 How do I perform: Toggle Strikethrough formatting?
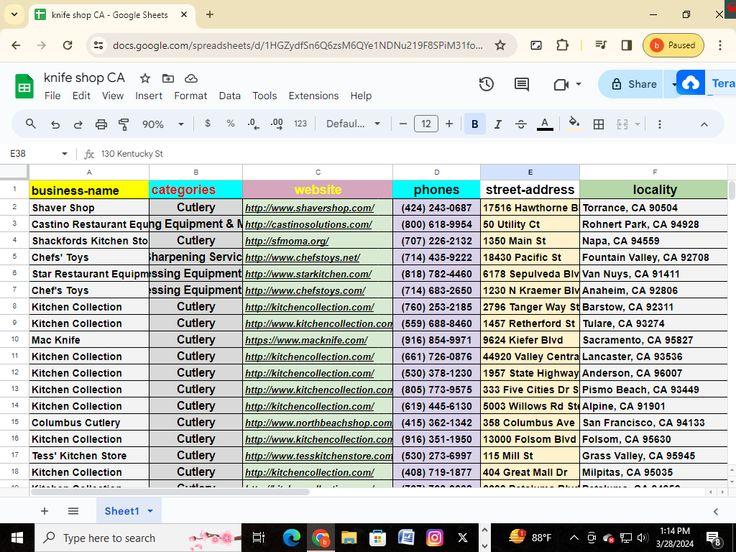coord(520,124)
